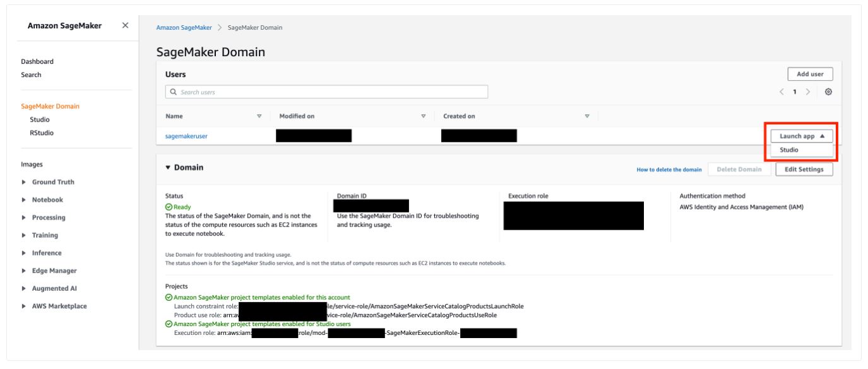868x369 pixels.
Task: Click 'AWS Identity and Access Management (IAM)' text
Action: pos(741,208)
